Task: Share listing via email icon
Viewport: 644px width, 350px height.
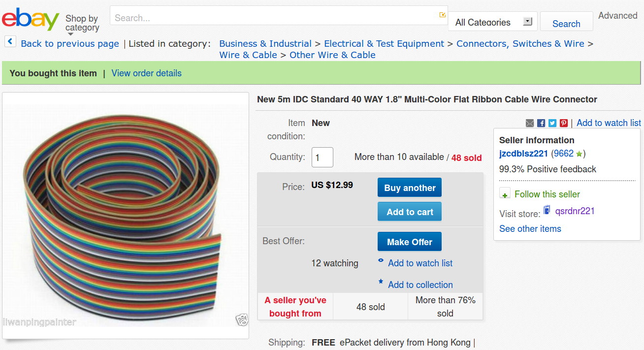Action: 530,123
